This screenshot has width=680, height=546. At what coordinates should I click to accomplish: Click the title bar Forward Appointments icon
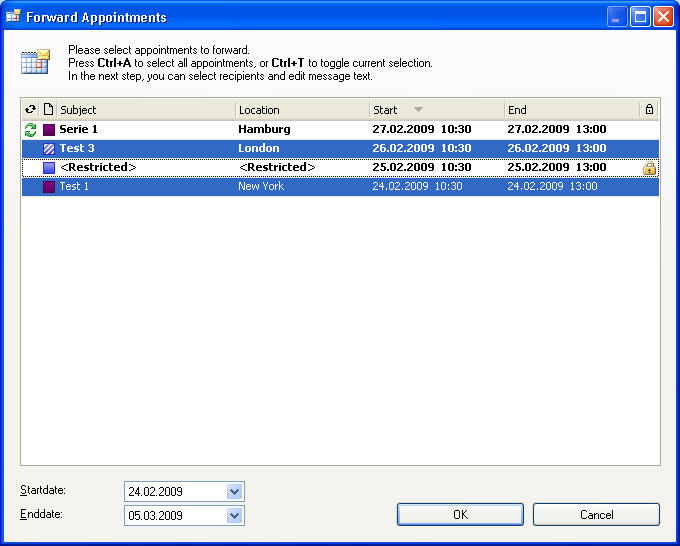13,17
